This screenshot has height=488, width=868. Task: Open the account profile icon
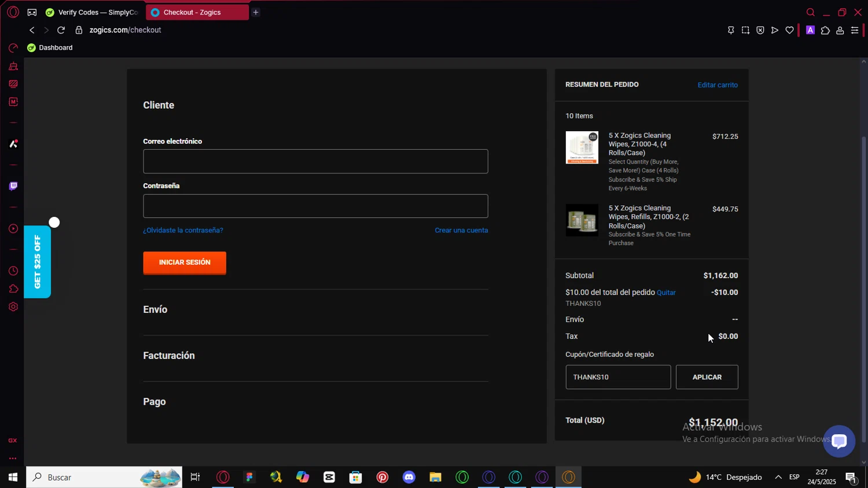(x=840, y=30)
